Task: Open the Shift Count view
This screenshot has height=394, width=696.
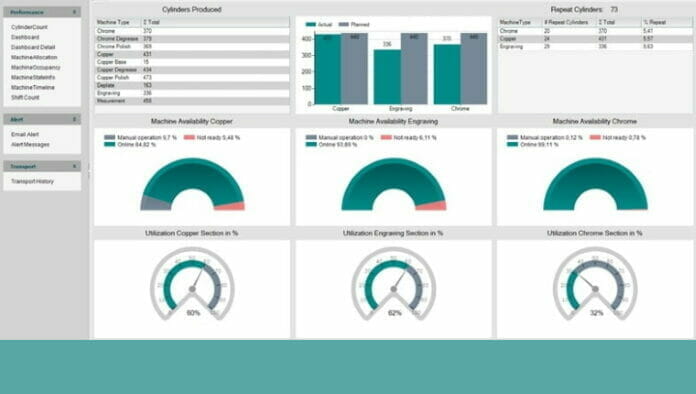Action: point(25,97)
